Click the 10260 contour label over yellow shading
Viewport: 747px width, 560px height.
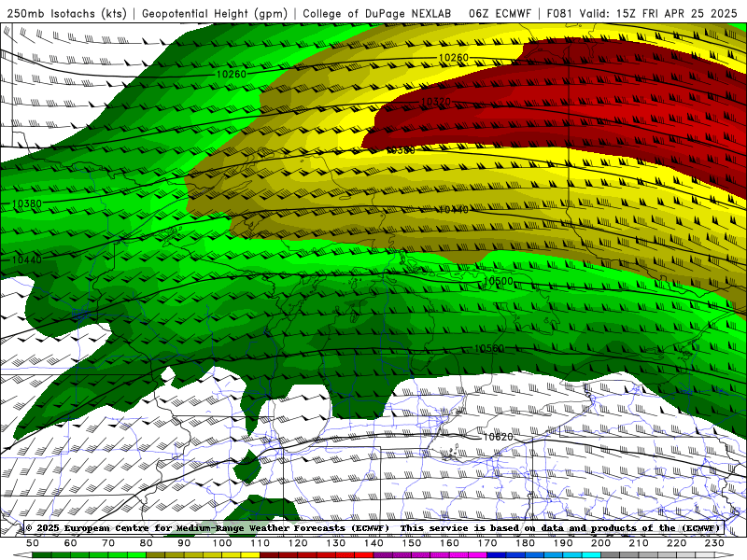pyautogui.click(x=453, y=58)
